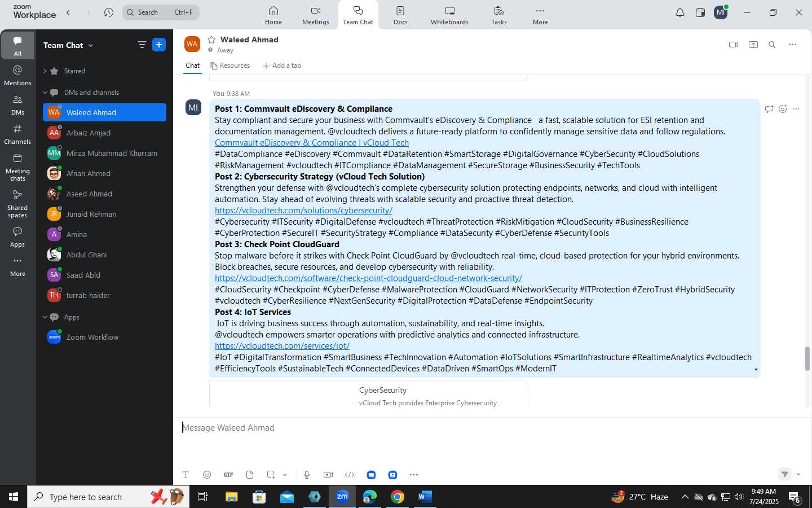812x508 pixels.
Task: Open the Home tab in Zoom
Action: (273, 15)
